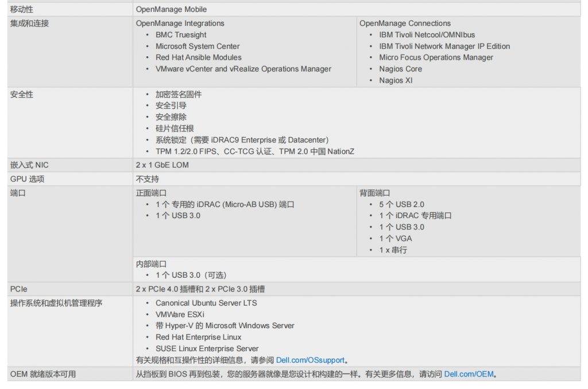Click VMware vCenter and vRealize Operations Manager
The width and height of the screenshot is (588, 389).
click(x=243, y=69)
